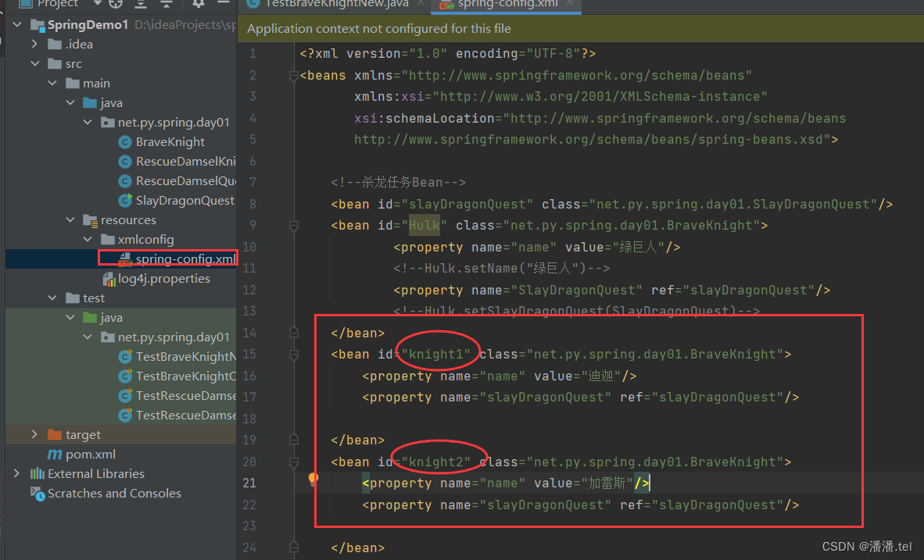Select the spring-config.xml file in tree

185,259
